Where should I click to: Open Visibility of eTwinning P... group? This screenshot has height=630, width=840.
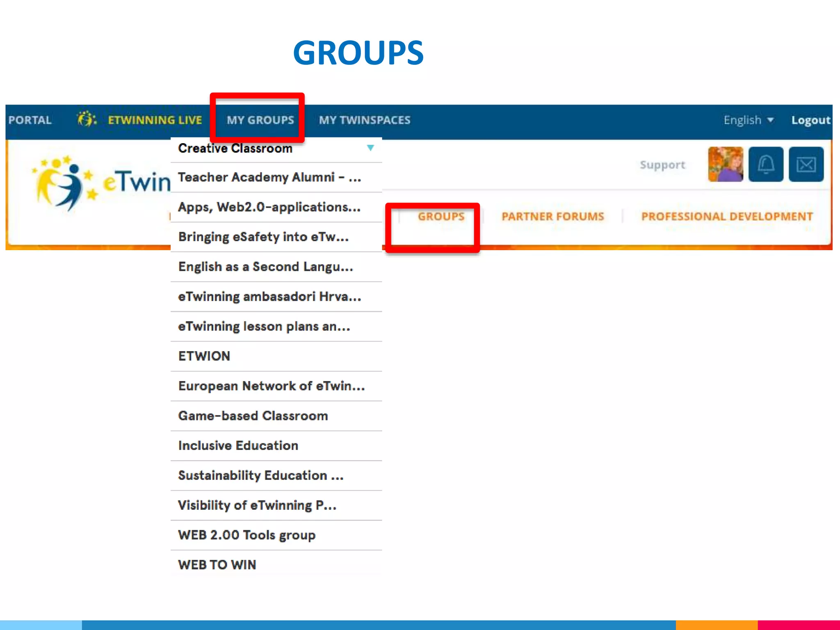(276, 505)
